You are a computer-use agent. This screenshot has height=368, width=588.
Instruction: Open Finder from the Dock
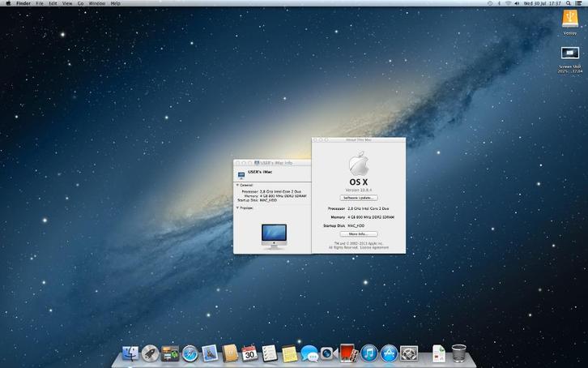[x=130, y=353]
